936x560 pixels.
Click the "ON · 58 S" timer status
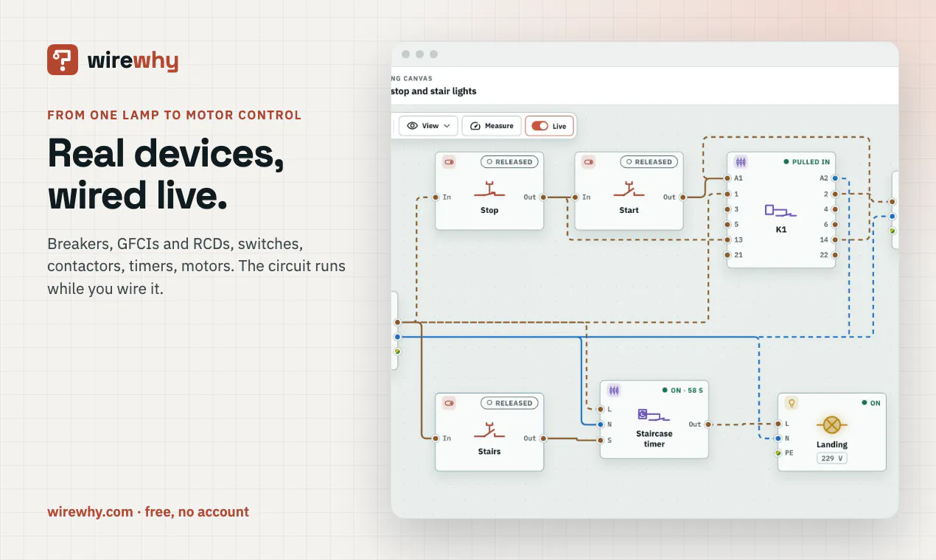point(682,391)
